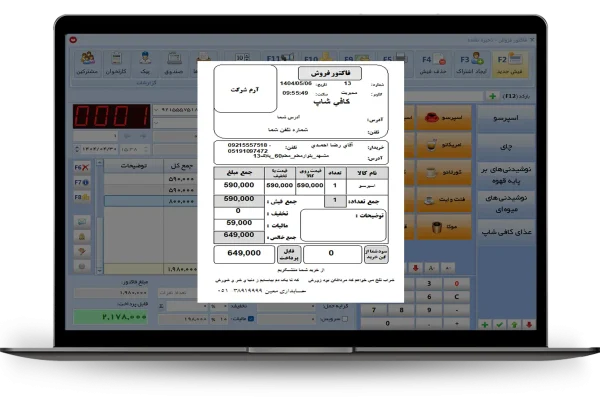This screenshot has width=600, height=400.
Task: Click the green plus beside barcode field
Action: tap(493, 96)
